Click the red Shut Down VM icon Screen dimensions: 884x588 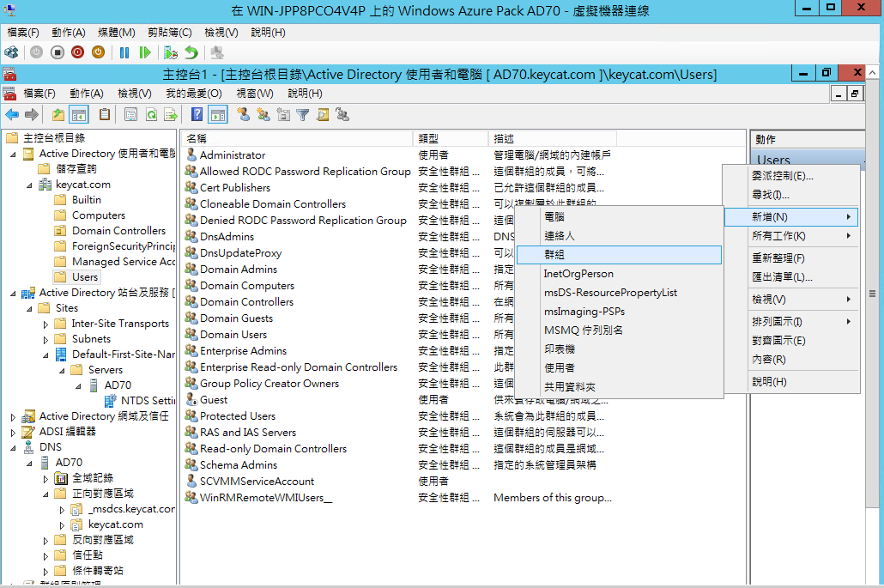(x=78, y=52)
